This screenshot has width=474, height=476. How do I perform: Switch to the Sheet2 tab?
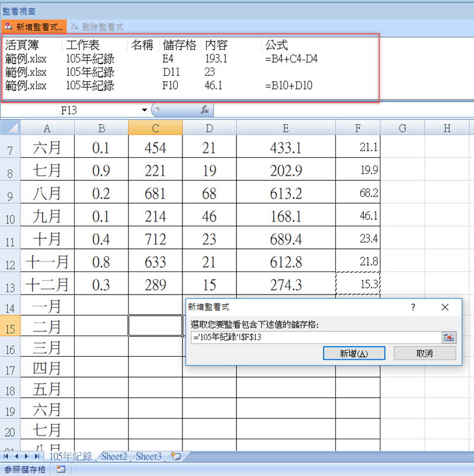pos(114,456)
